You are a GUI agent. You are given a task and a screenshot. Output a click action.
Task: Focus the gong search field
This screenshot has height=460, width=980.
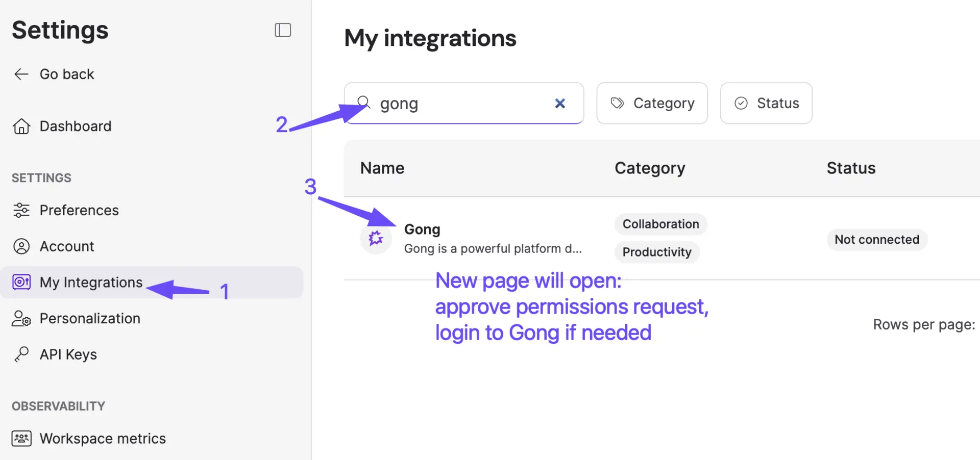click(x=463, y=103)
